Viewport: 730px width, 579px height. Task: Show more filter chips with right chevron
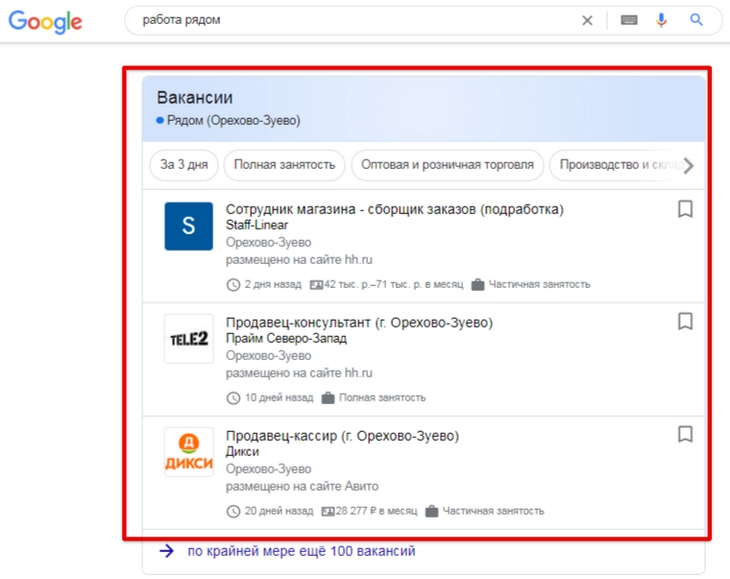tap(689, 165)
